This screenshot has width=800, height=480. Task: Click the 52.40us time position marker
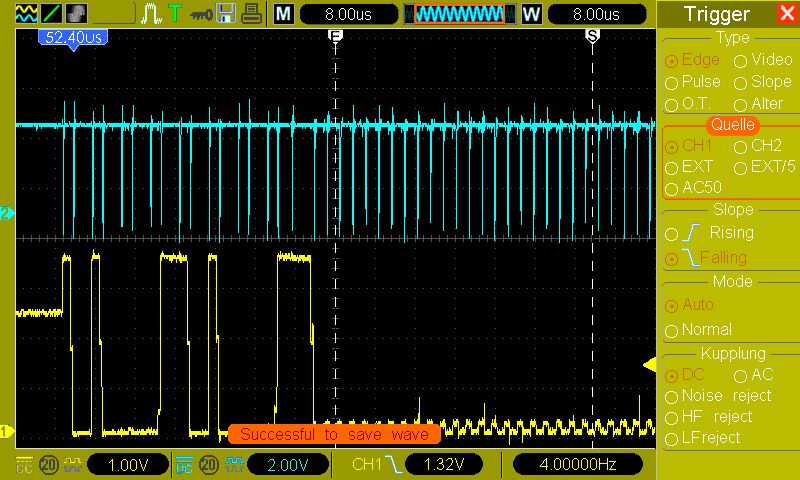point(73,39)
